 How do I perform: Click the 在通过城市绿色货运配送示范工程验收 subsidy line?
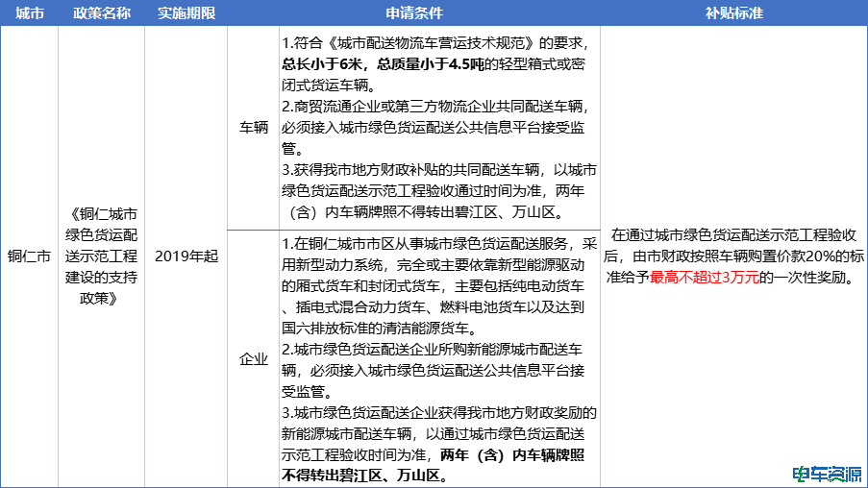733,235
